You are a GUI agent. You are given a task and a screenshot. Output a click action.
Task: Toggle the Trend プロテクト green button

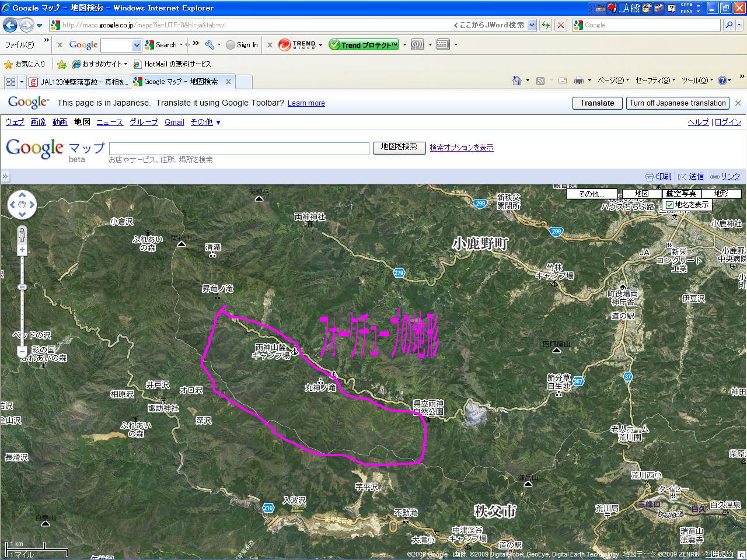point(364,44)
